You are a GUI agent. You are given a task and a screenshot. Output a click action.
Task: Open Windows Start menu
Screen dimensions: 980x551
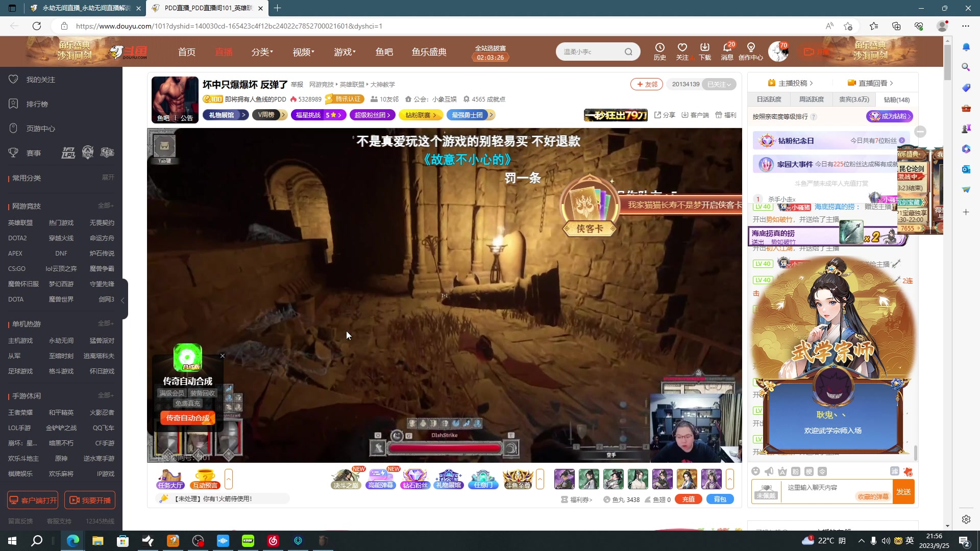pos(12,541)
